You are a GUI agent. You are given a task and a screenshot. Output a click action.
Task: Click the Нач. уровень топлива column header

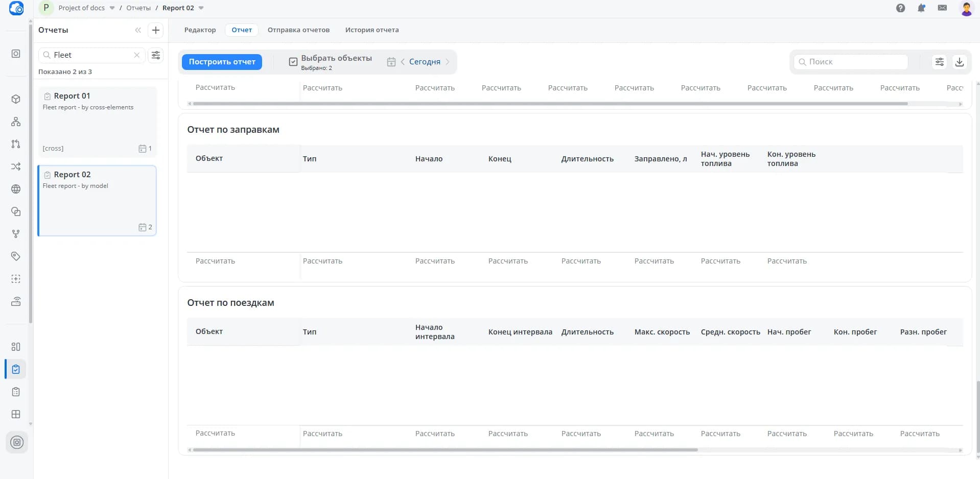pos(725,159)
